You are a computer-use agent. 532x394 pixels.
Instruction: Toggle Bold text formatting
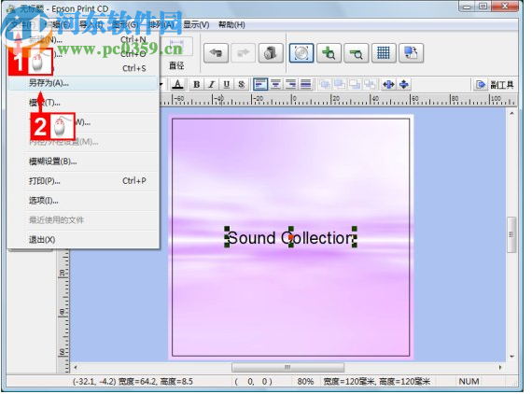pyautogui.click(x=196, y=84)
